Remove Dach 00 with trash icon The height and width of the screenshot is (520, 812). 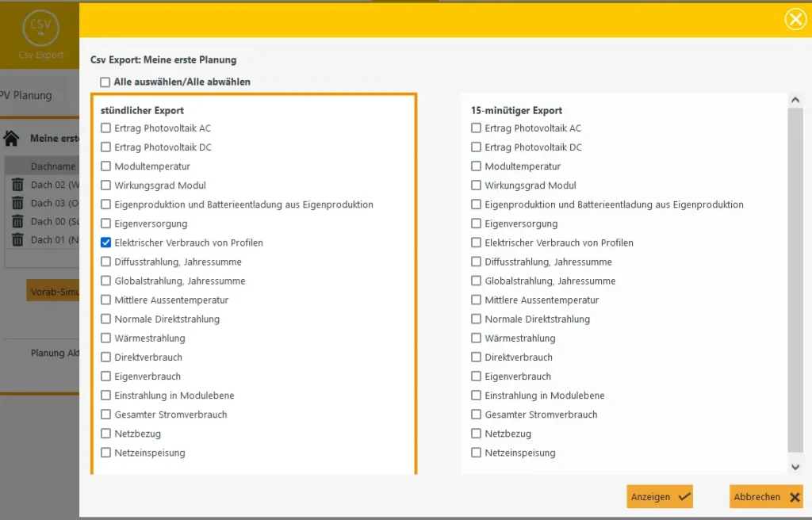(17, 221)
